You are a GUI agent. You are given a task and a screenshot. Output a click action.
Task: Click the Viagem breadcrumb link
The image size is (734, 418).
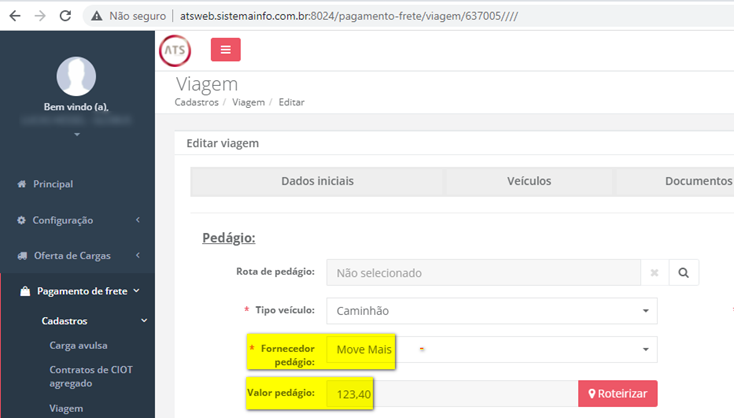[248, 102]
